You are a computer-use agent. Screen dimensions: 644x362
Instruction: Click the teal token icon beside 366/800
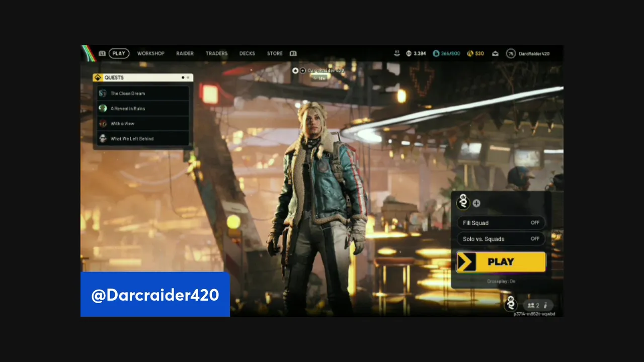click(x=436, y=53)
